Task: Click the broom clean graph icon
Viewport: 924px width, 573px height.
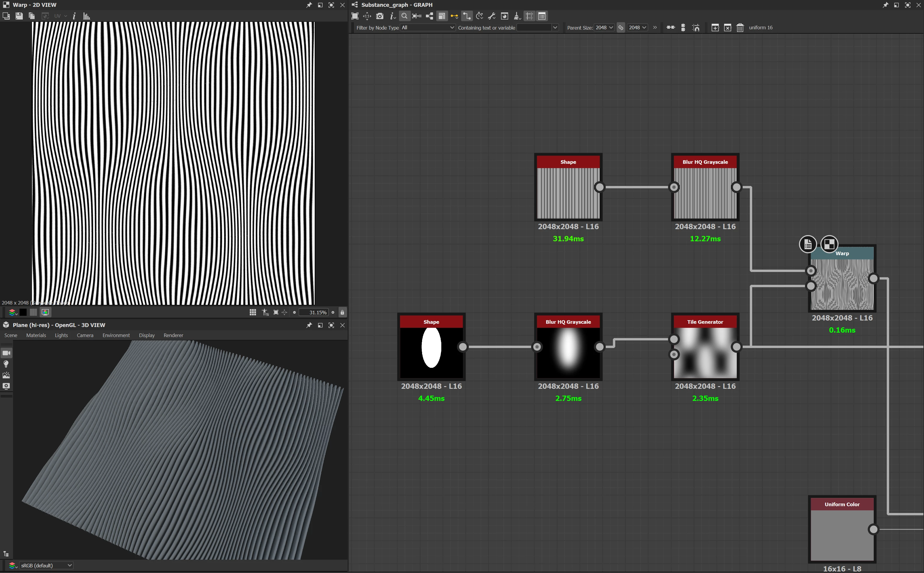Action: (x=517, y=16)
